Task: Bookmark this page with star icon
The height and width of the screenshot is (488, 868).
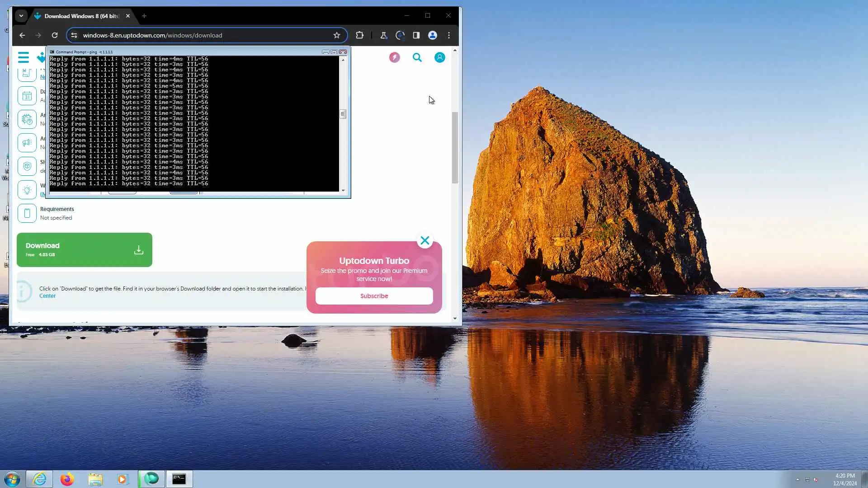Action: (336, 35)
